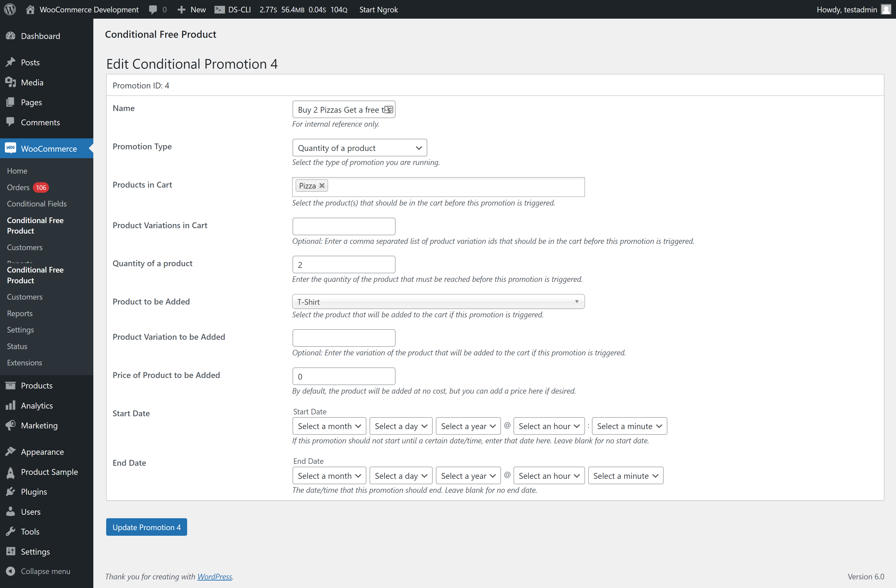
Task: Open the Marketing section
Action: coord(39,425)
